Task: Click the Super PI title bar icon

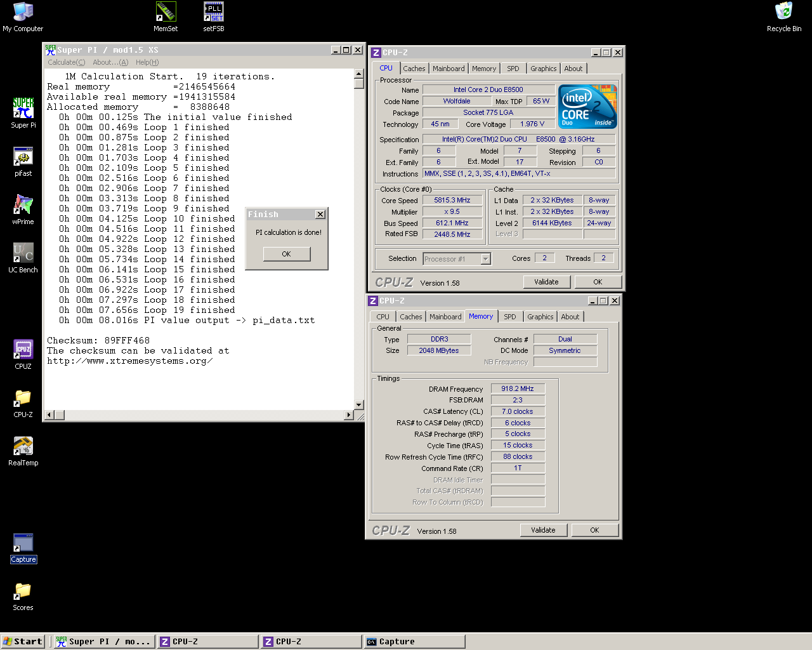Action: (x=50, y=50)
